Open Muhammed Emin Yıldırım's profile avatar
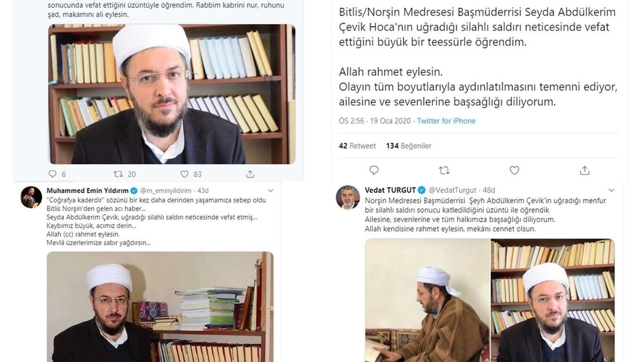Screen dimensions: 644x362 tap(31, 197)
